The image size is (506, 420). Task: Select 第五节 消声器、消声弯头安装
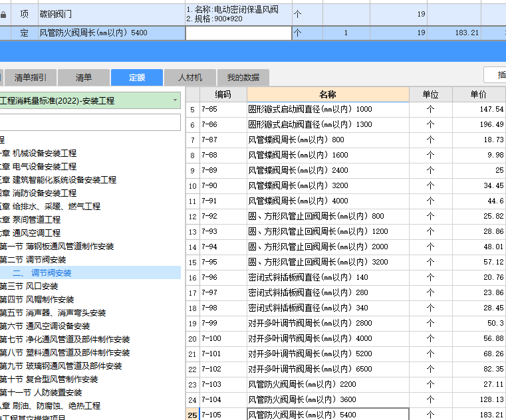(x=53, y=313)
